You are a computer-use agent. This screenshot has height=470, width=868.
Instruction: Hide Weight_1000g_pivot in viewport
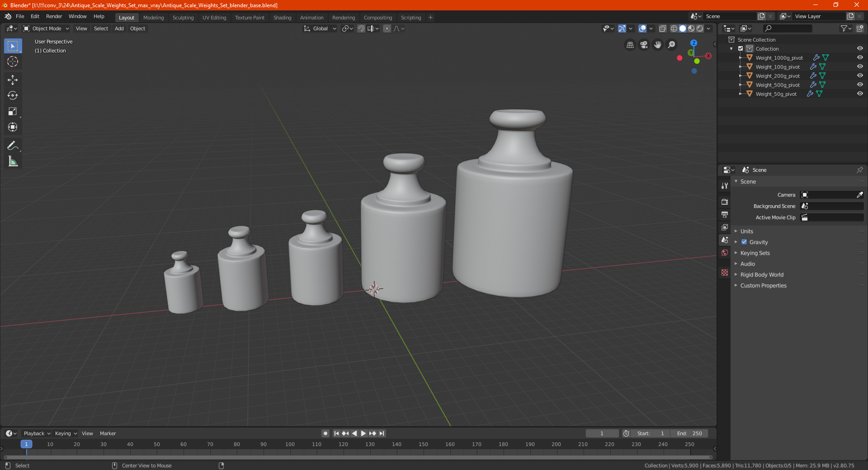point(860,57)
